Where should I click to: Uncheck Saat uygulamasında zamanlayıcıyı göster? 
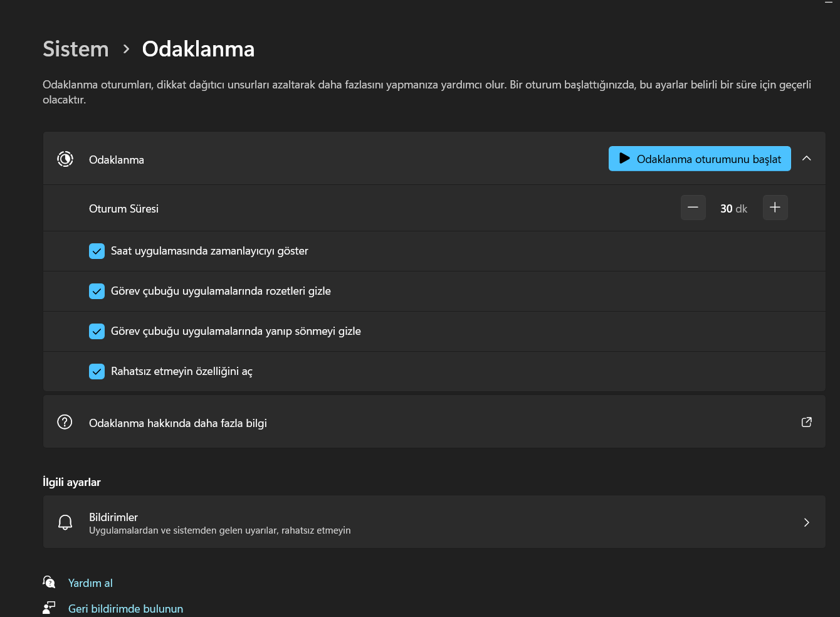tap(97, 251)
